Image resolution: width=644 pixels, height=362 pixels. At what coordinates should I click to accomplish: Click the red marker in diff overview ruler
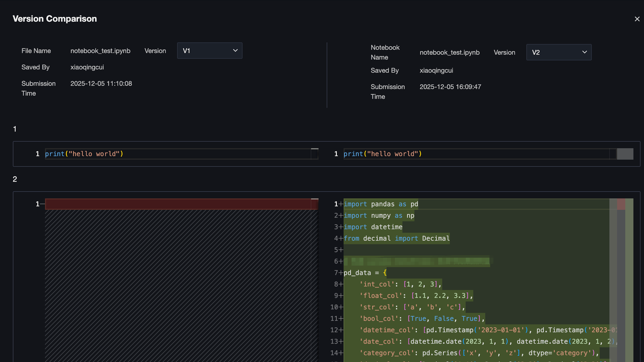pos(621,204)
